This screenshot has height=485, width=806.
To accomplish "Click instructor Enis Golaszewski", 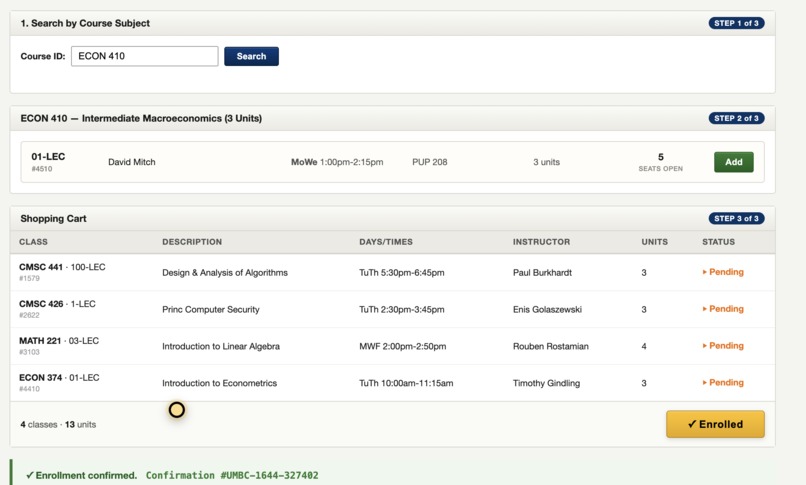I will click(x=547, y=309).
